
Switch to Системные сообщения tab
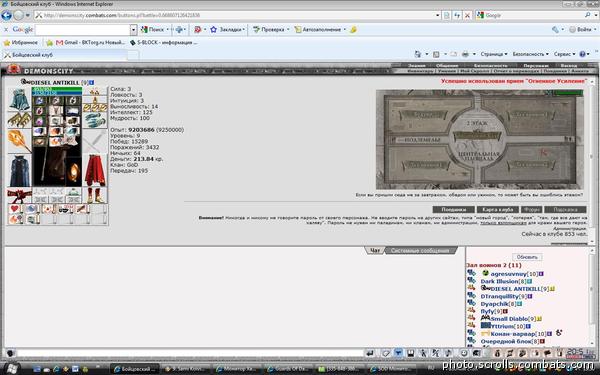pyautogui.click(x=420, y=251)
